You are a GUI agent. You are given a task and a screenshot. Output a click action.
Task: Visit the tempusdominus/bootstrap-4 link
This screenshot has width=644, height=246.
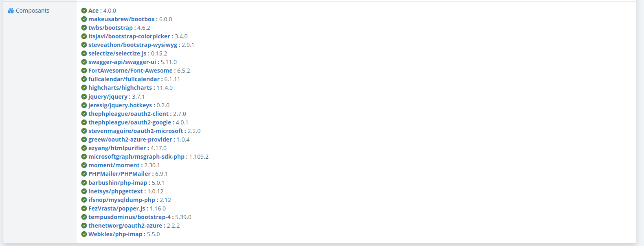pyautogui.click(x=130, y=217)
